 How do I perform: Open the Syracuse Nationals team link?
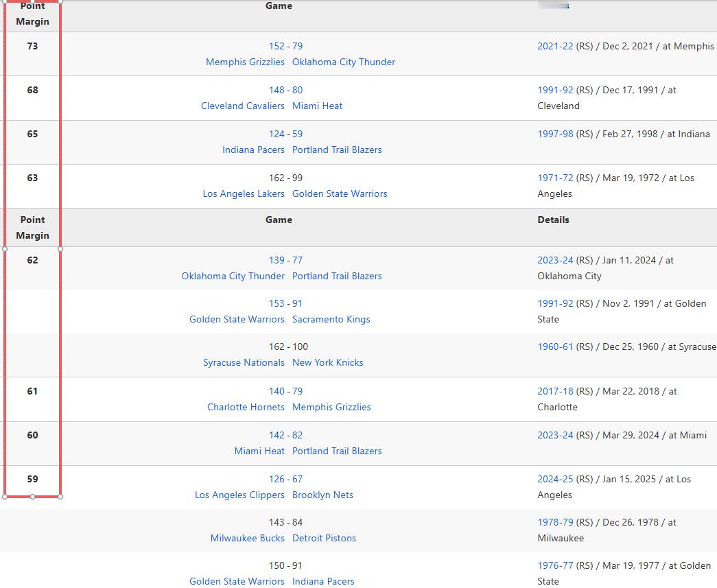243,362
